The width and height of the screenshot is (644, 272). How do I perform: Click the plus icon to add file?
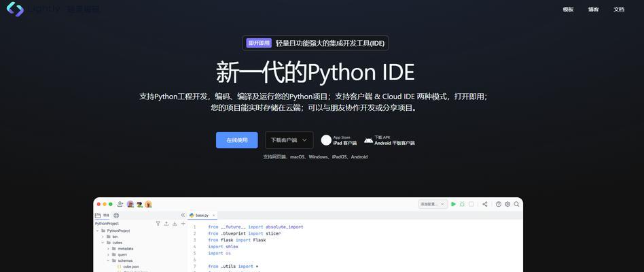point(183,224)
